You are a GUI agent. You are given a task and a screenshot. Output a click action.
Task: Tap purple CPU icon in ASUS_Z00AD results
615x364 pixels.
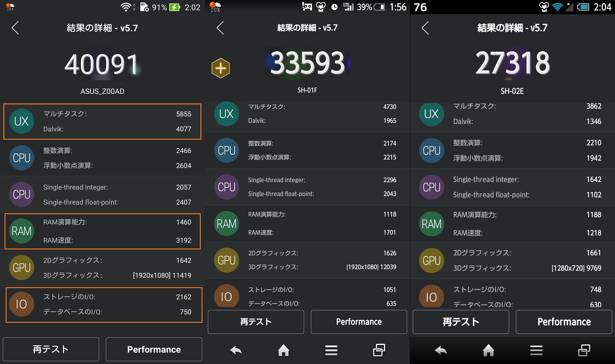[x=22, y=195]
